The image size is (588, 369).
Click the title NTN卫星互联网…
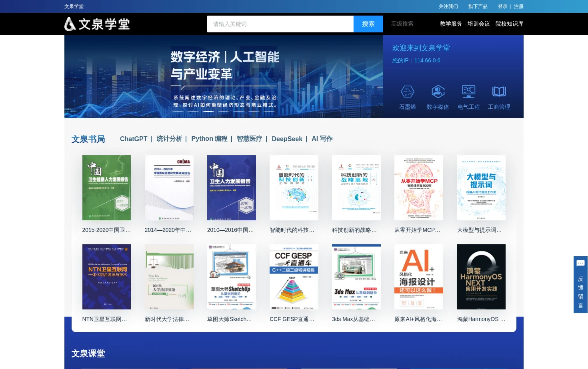(x=104, y=319)
